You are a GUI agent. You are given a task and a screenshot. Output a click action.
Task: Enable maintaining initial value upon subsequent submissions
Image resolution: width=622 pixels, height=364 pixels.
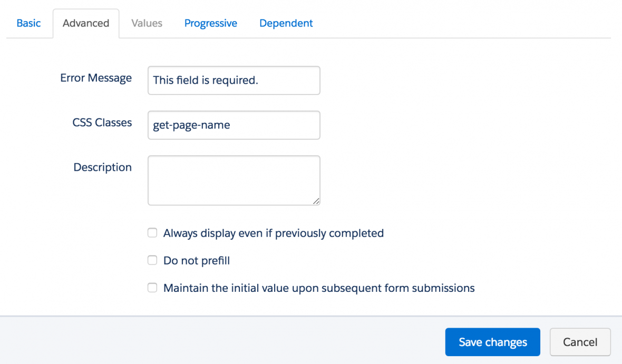[152, 288]
